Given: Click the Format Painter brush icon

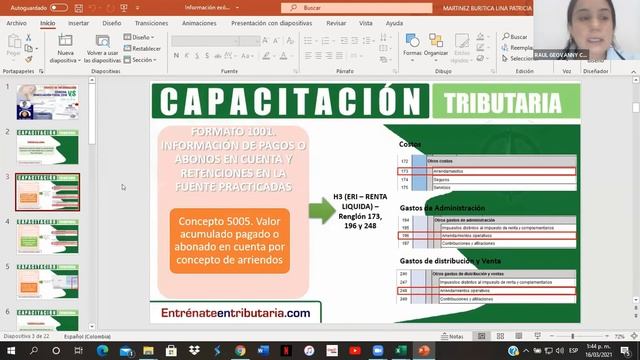Looking at the screenshot, I should 29,59.
